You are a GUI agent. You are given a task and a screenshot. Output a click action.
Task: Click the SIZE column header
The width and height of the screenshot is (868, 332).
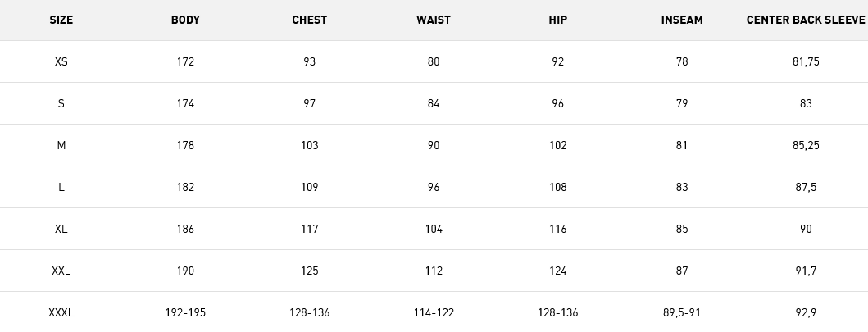(x=61, y=20)
